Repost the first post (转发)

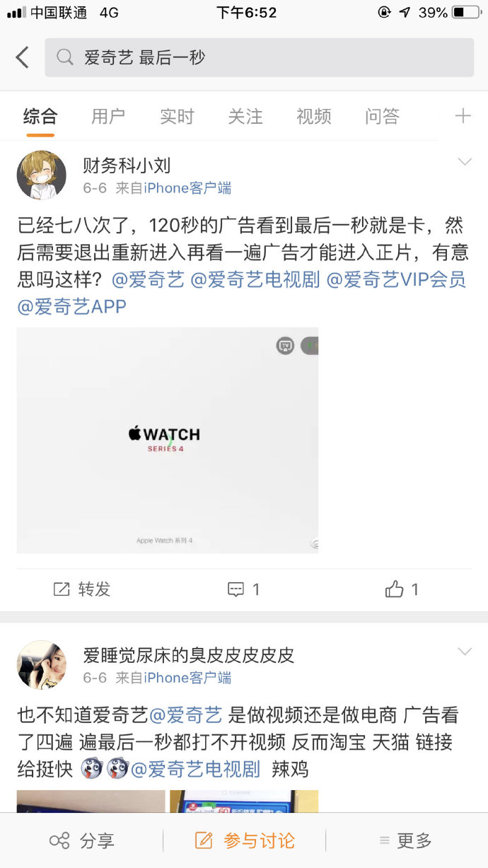(x=83, y=589)
